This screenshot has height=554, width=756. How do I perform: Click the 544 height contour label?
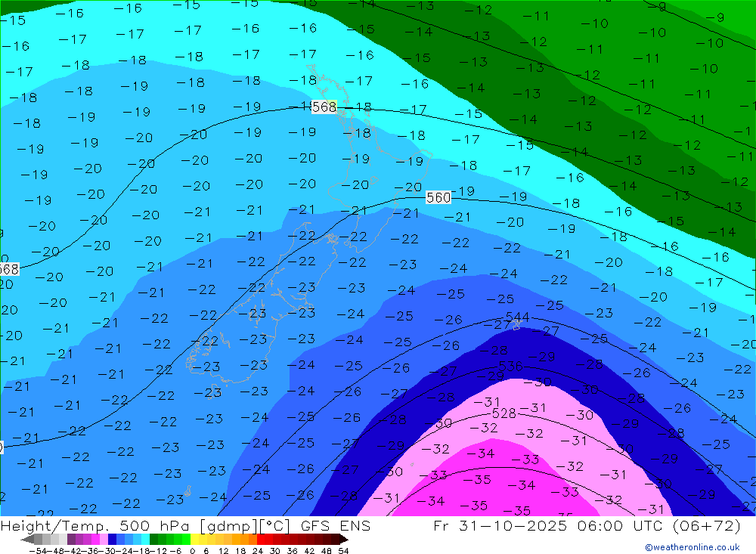pyautogui.click(x=517, y=317)
